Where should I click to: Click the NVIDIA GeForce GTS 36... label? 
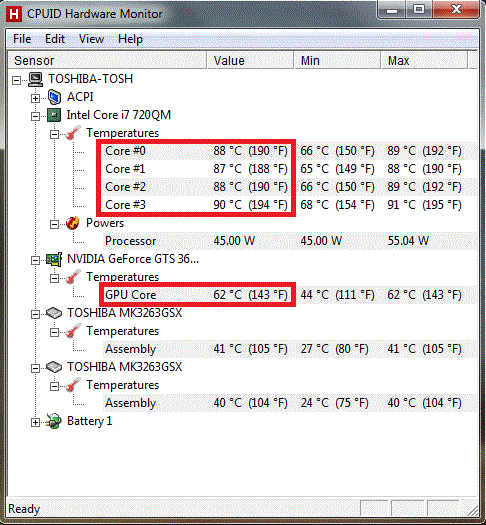[x=133, y=259]
